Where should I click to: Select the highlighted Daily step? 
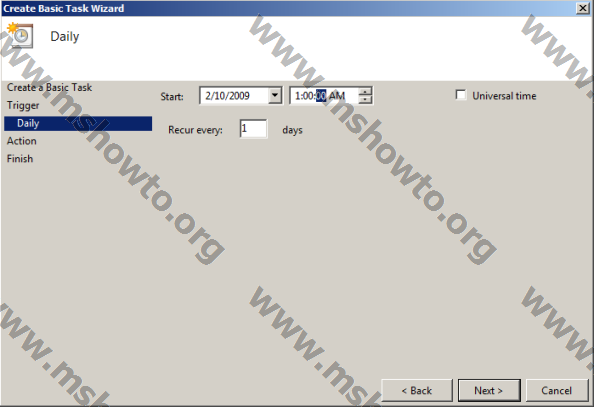tap(78, 123)
